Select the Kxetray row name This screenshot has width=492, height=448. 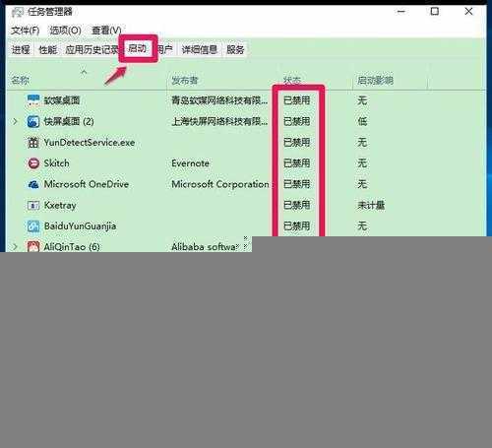(60, 206)
